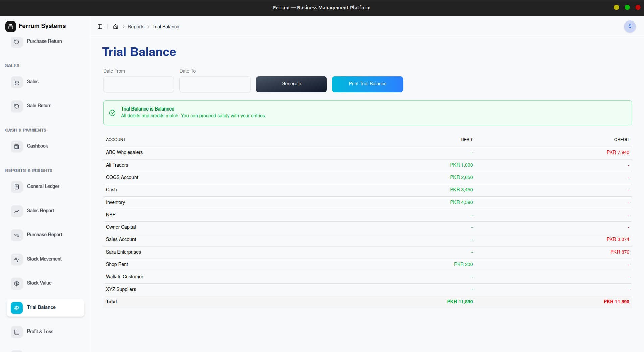Select the XYZ Suppliers account name
Image resolution: width=644 pixels, height=352 pixels.
(121, 289)
